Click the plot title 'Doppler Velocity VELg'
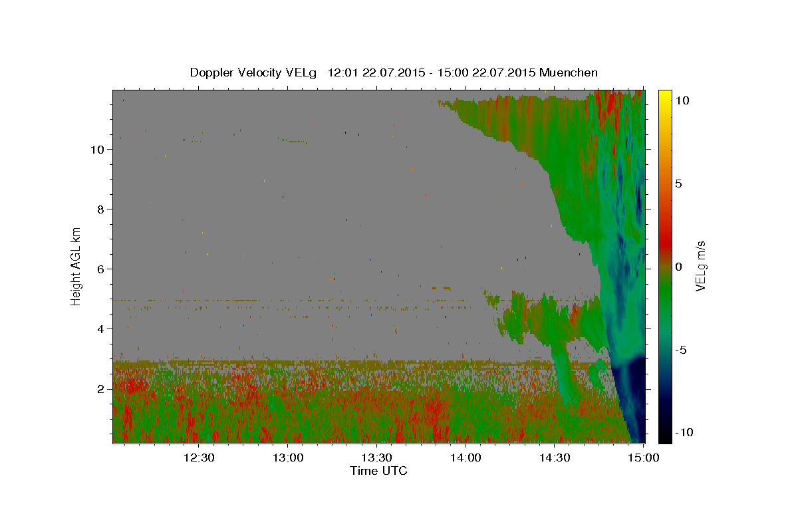Viewport: 798px width, 532px height. [255, 72]
